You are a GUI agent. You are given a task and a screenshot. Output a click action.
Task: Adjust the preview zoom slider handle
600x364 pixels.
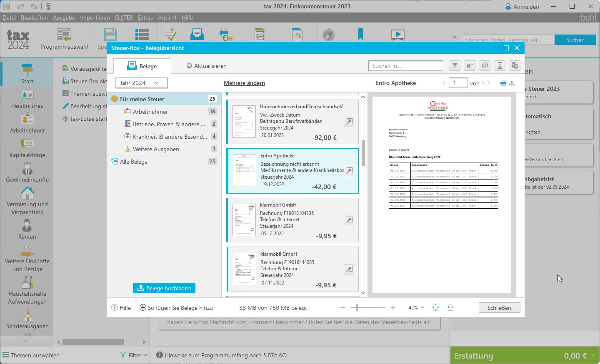(356, 307)
